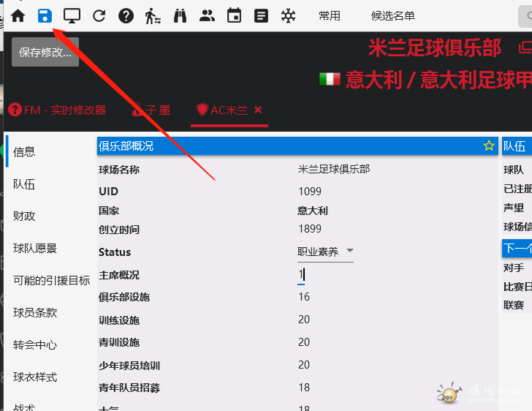Open 转会中心 in sidebar
Viewport: 532px width, 411px height.
point(35,345)
